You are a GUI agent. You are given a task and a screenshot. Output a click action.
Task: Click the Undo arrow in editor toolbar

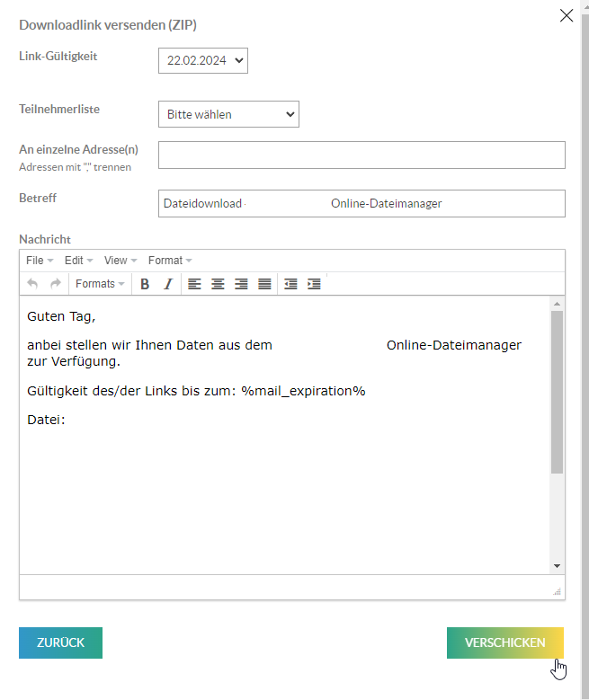(x=33, y=284)
